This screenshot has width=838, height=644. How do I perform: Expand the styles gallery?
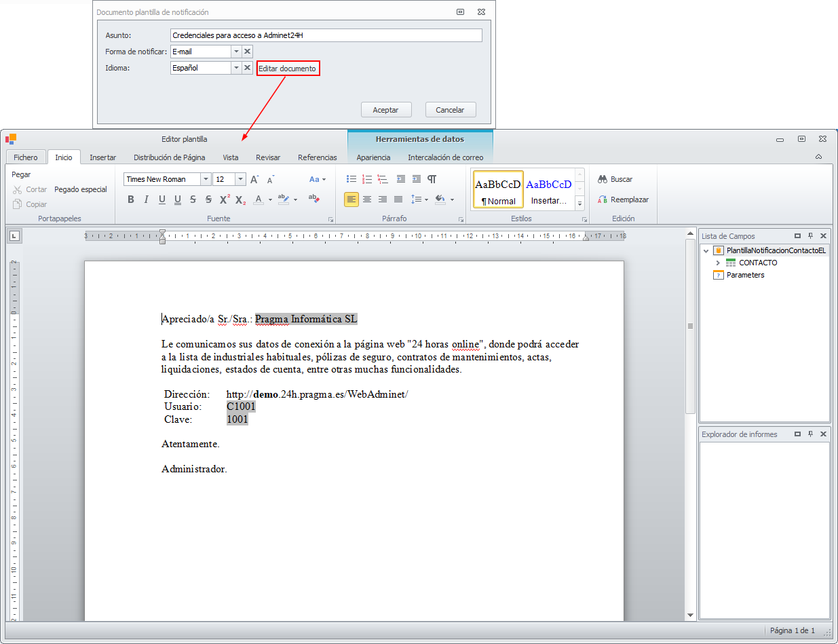click(579, 203)
